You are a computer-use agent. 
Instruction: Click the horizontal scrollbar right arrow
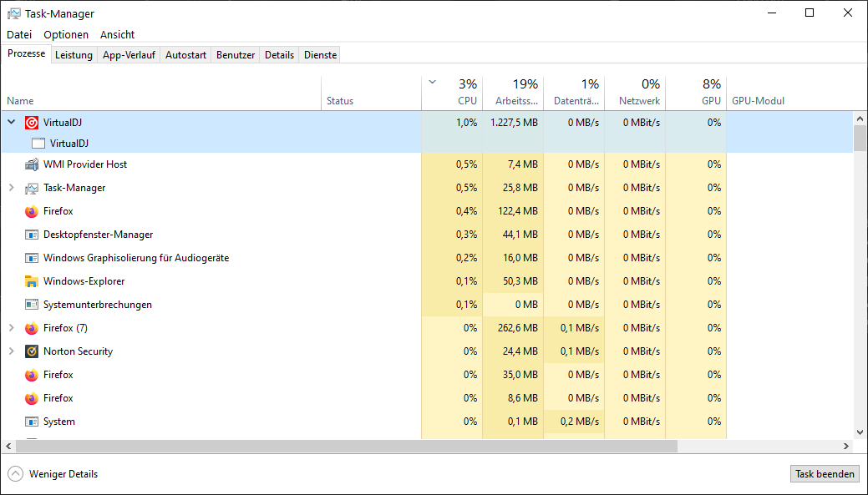point(845,446)
